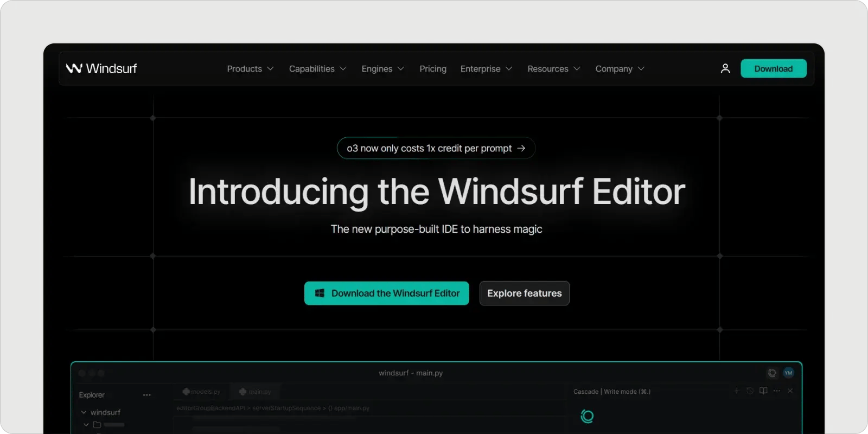Screen dimensions: 868x434
Task: Expand the Capabilities menu
Action: (317, 69)
